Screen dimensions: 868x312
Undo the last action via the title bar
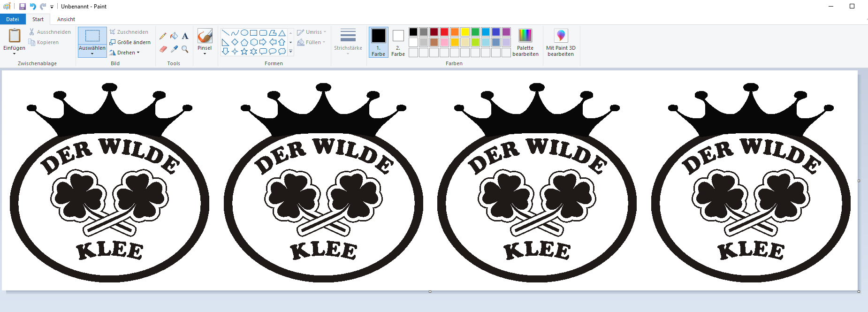click(x=33, y=7)
